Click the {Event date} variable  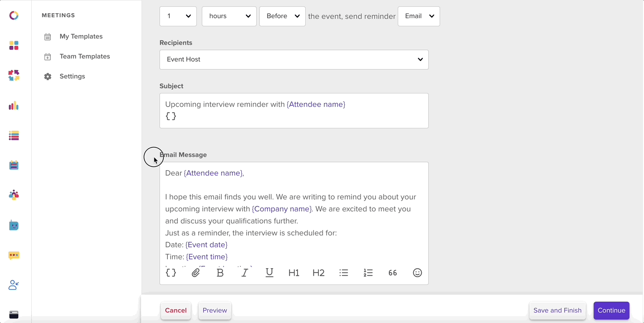click(x=206, y=245)
